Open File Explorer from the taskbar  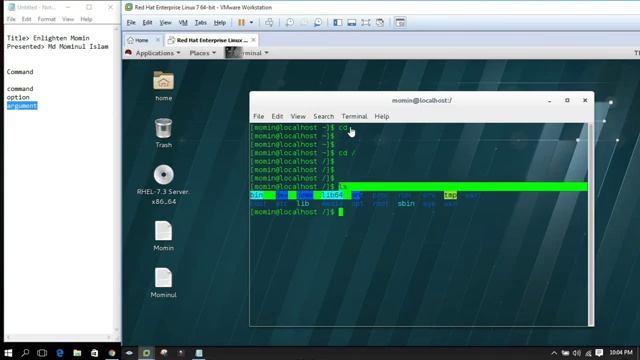pyautogui.click(x=77, y=353)
